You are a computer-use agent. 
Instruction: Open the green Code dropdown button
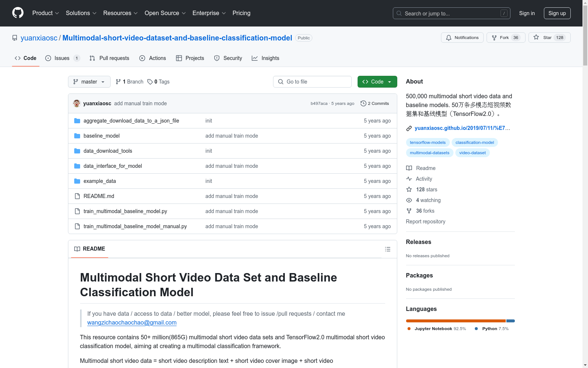(377, 82)
